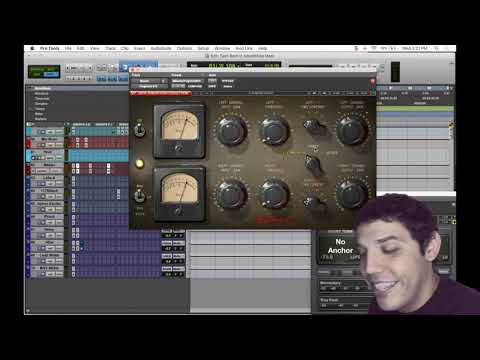The width and height of the screenshot is (480, 360).
Task: Open the AudioSuite menu
Action: click(161, 48)
